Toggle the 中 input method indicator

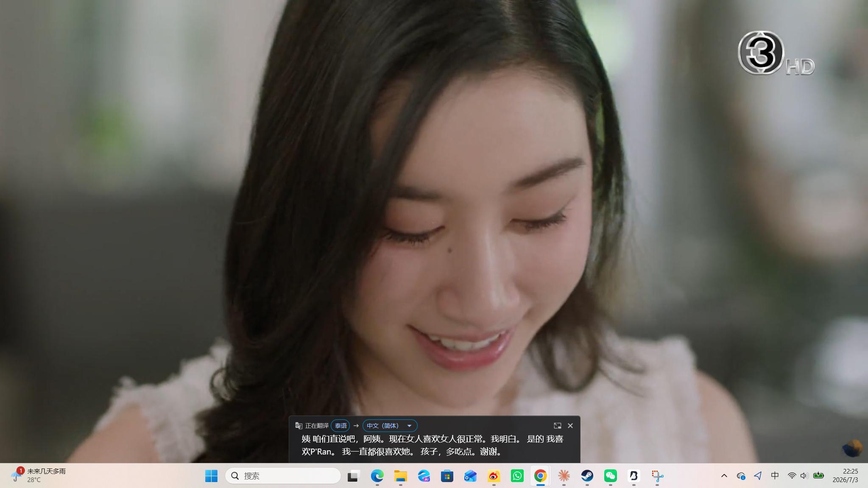[x=775, y=476]
